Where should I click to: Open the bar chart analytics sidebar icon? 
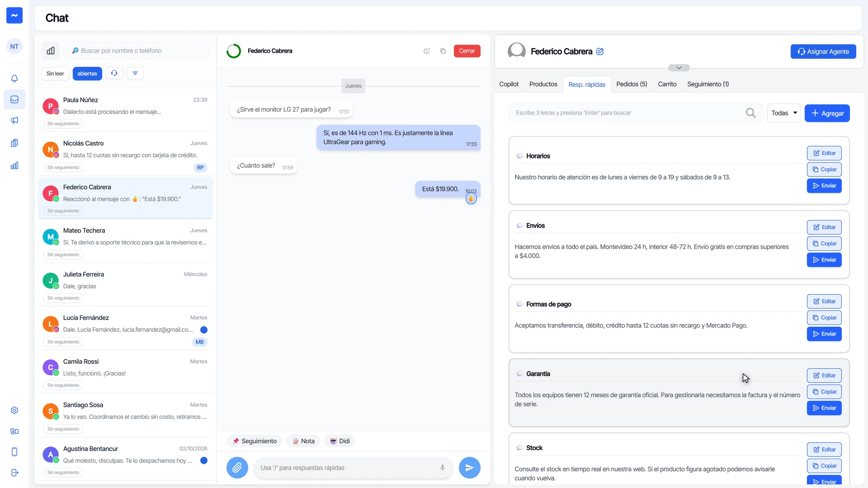click(x=14, y=165)
